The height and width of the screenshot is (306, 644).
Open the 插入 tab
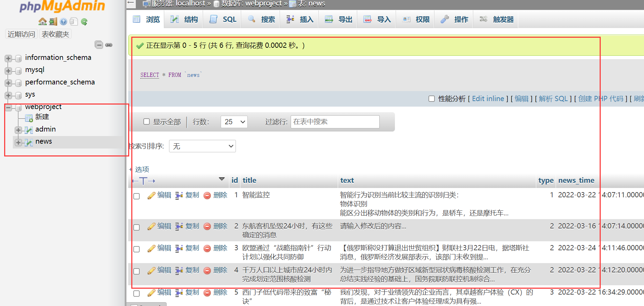(300, 19)
